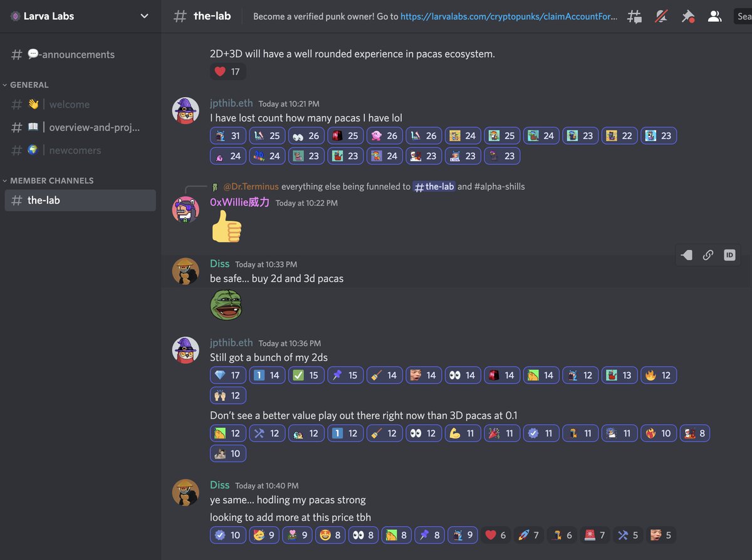Click 'looking to add more at this price tbh'
This screenshot has height=560, width=752.
[x=290, y=517]
